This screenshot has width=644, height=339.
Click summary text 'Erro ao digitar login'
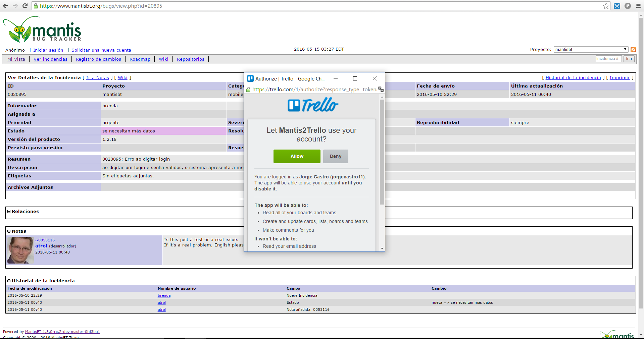[147, 159]
